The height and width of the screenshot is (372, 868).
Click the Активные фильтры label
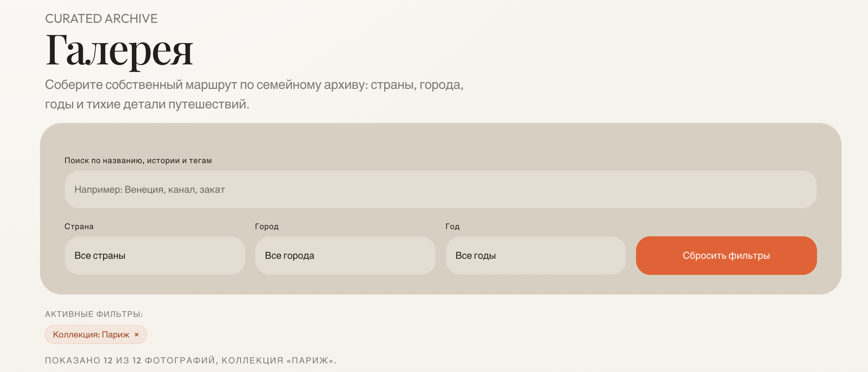[x=94, y=314]
